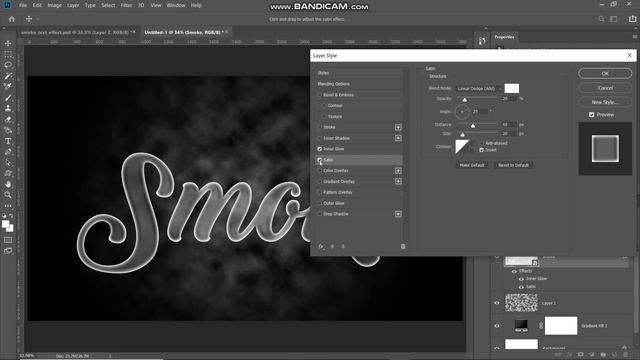
Task: Open the workspace switcher icon
Action: click(613, 19)
